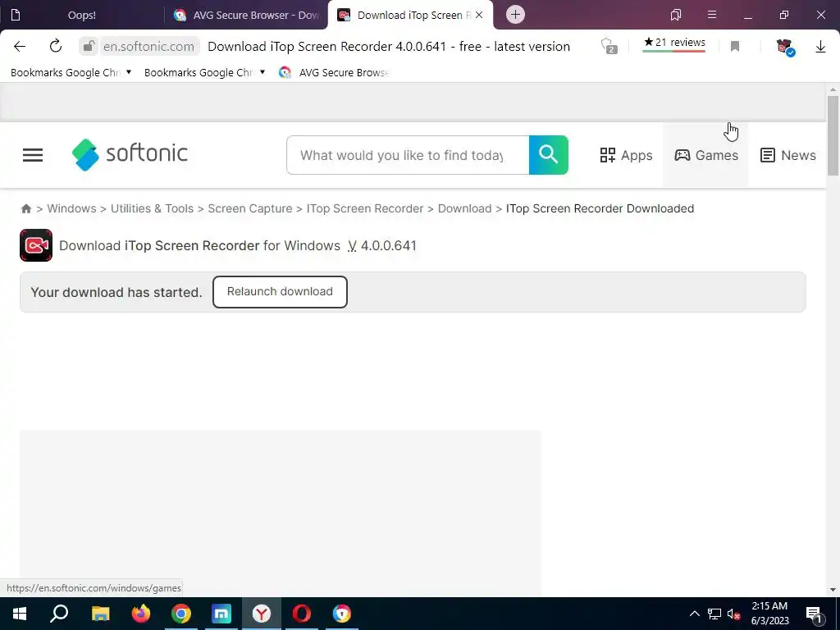Open File Explorer from taskbar
Image resolution: width=840 pixels, height=630 pixels.
pyautogui.click(x=100, y=614)
